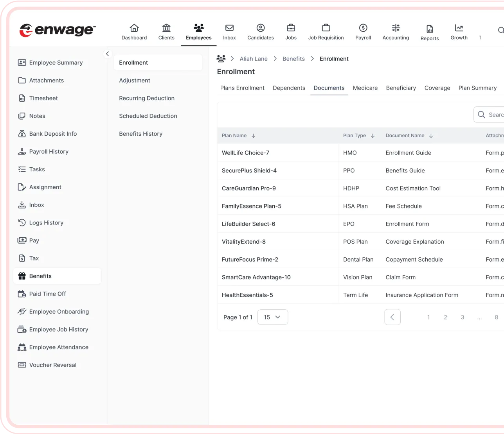Sort by Plan Type column arrow
Screen dimensions: 504x434
click(373, 136)
